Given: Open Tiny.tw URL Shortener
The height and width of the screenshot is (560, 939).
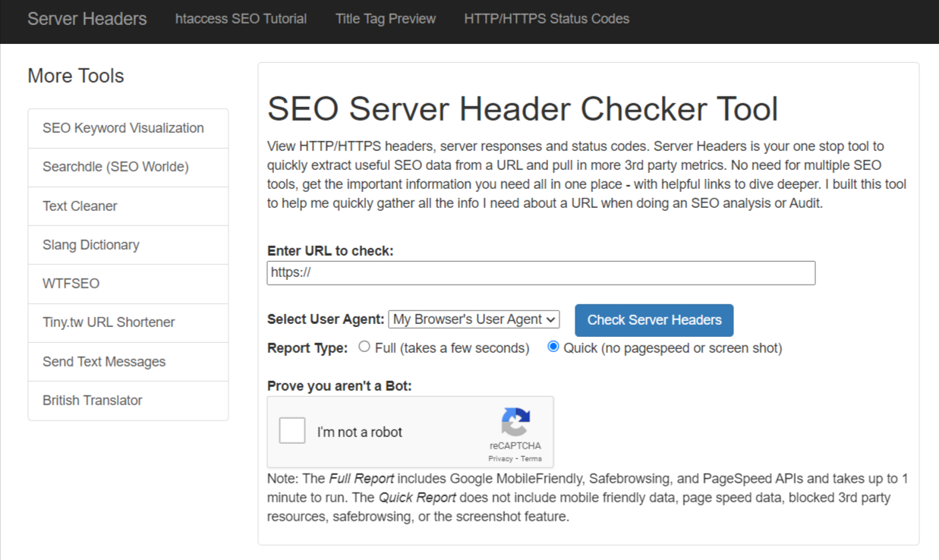Looking at the screenshot, I should coord(108,322).
